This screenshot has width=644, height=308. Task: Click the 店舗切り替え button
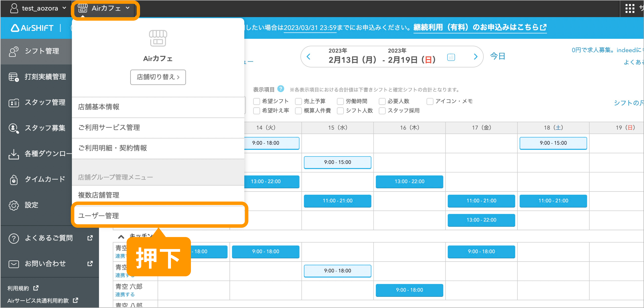[x=158, y=77]
